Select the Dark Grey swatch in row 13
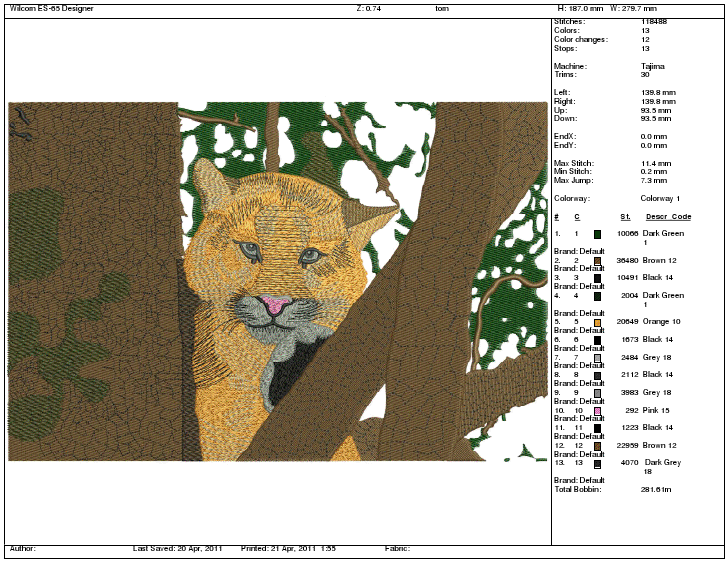Viewport: 728px width, 563px height. [597, 464]
